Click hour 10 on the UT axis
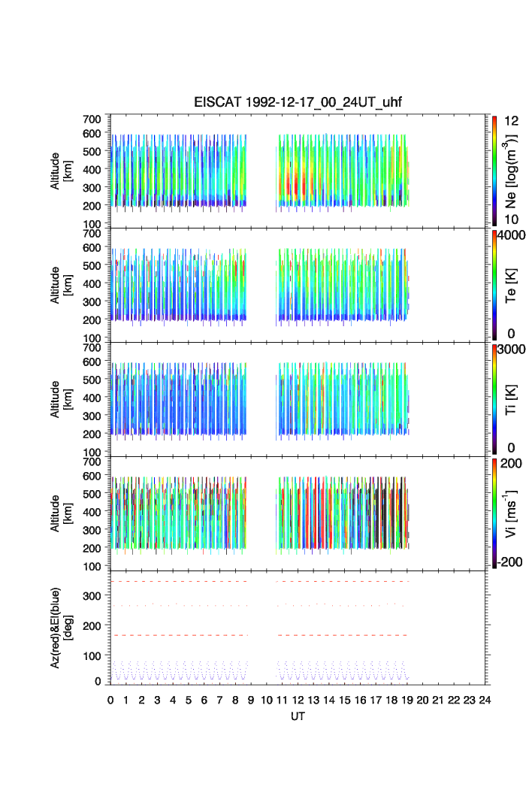Viewport: 532px width, 799px height. pyautogui.click(x=267, y=700)
